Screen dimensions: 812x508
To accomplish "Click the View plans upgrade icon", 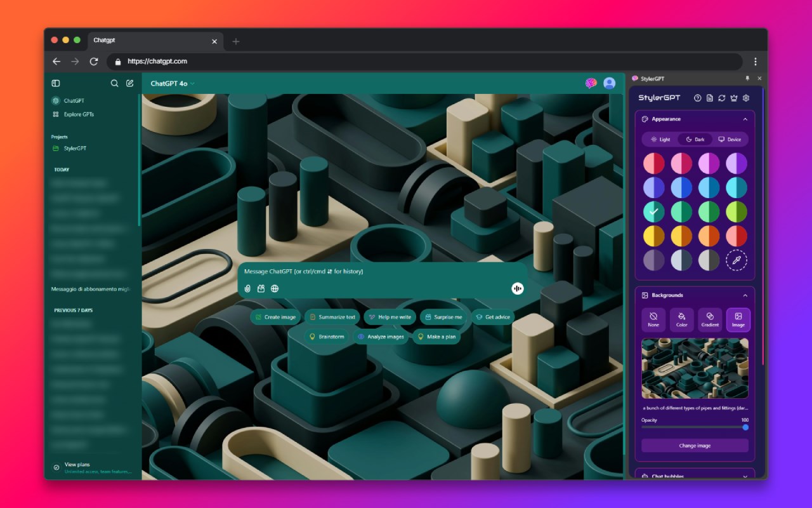I will [x=56, y=467].
